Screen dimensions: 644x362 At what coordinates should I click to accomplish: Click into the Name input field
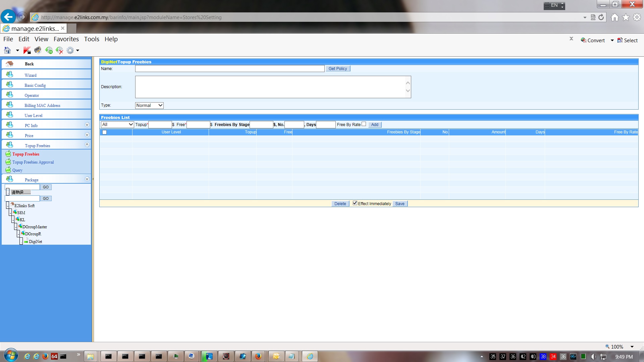click(x=230, y=68)
